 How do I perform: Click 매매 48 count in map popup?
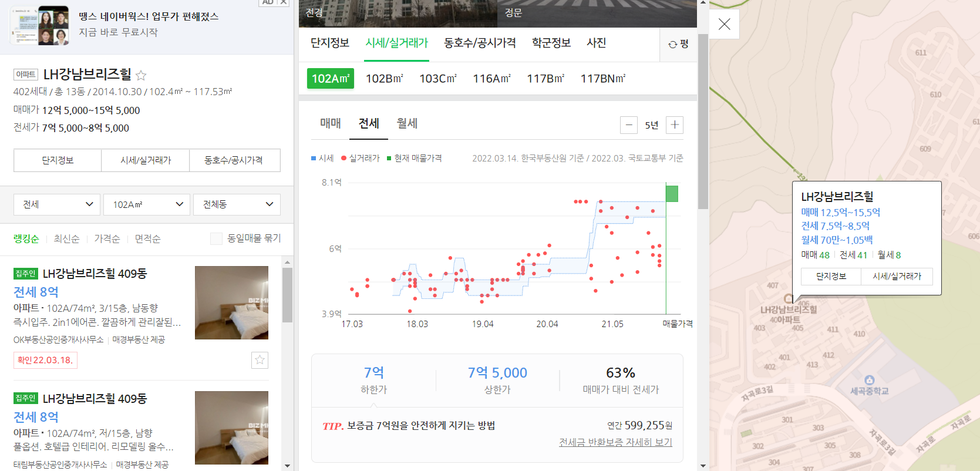click(816, 255)
